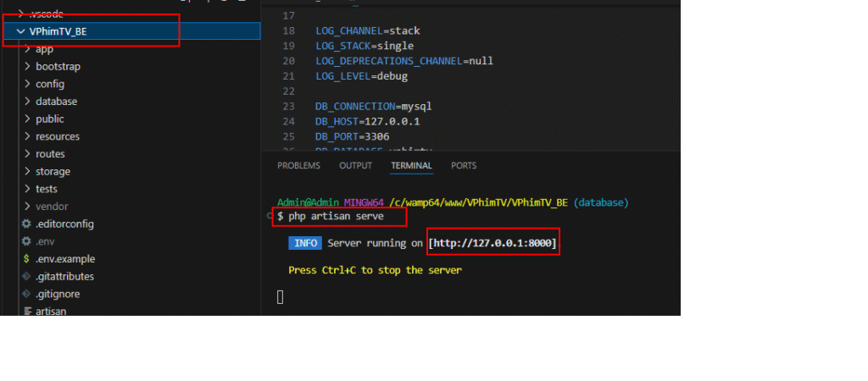This screenshot has width=868, height=381.
Task: Open the public folder
Action: tap(50, 119)
